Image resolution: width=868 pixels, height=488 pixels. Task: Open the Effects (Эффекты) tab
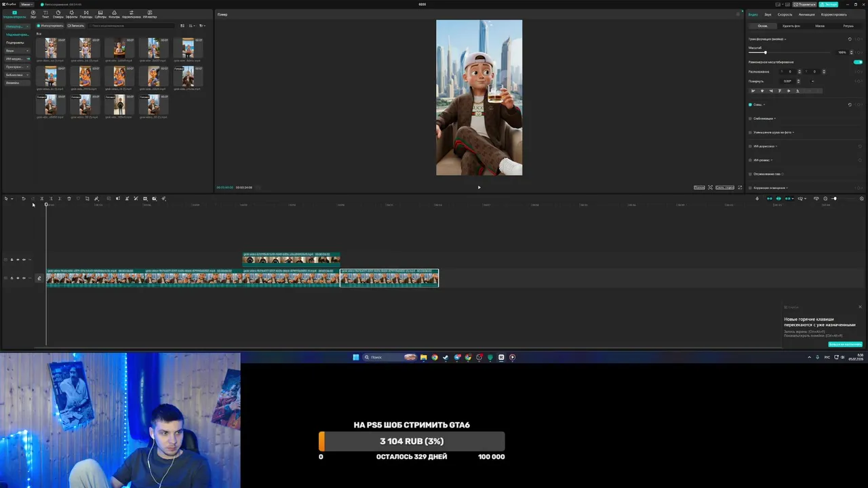pos(71,14)
